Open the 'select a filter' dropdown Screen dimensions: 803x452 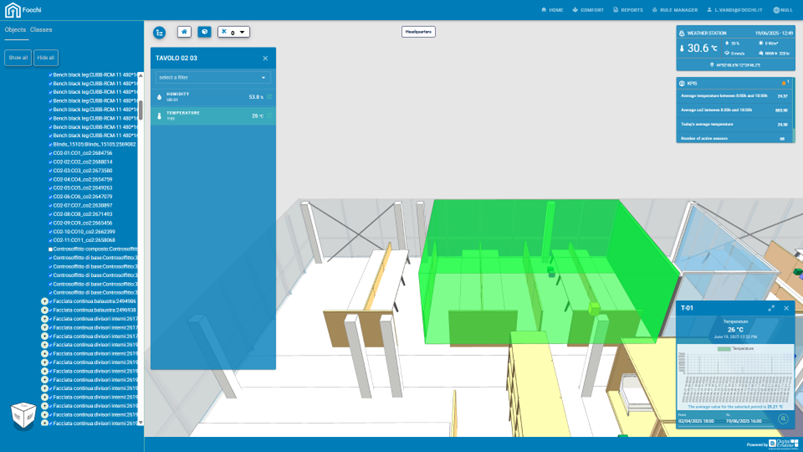pyautogui.click(x=212, y=77)
